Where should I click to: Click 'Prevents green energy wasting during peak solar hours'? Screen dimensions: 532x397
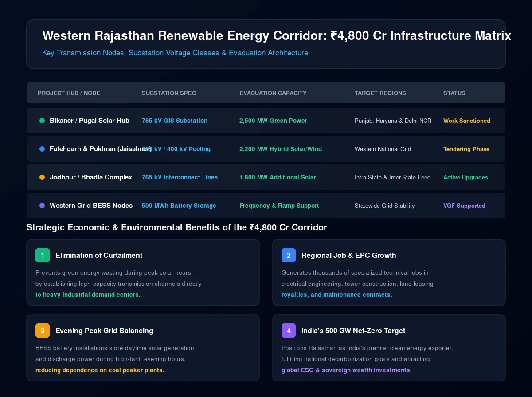pyautogui.click(x=113, y=272)
